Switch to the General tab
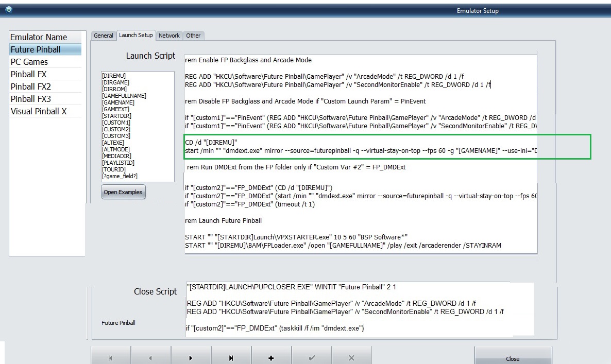The width and height of the screenshot is (611, 364). tap(103, 36)
